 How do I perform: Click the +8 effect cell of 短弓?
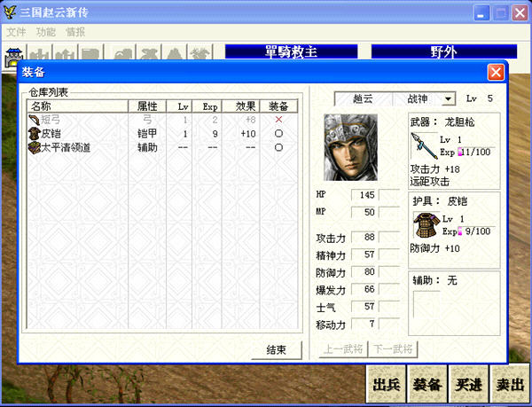pos(251,120)
